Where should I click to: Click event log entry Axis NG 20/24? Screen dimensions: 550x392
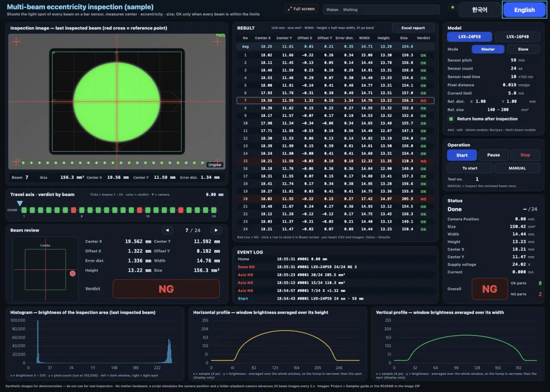click(x=336, y=275)
